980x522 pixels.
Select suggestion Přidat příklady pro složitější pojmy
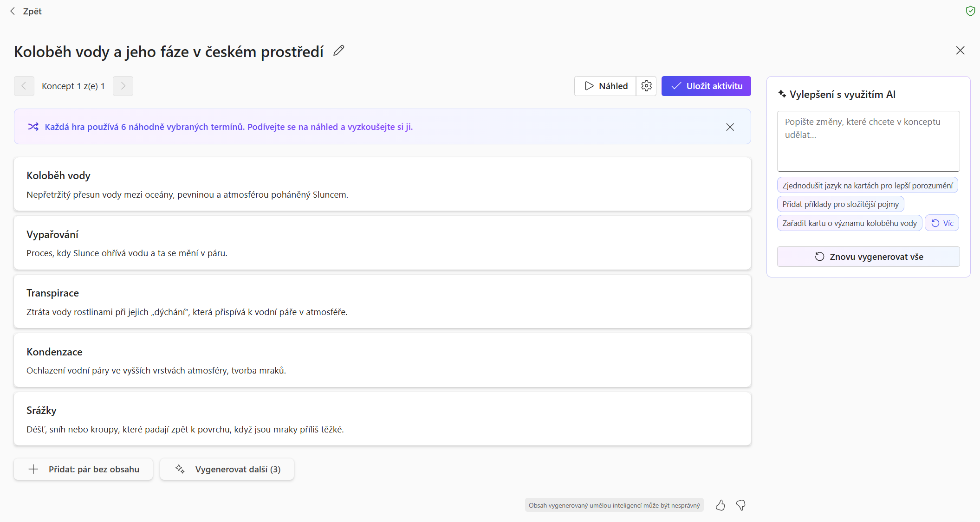840,204
